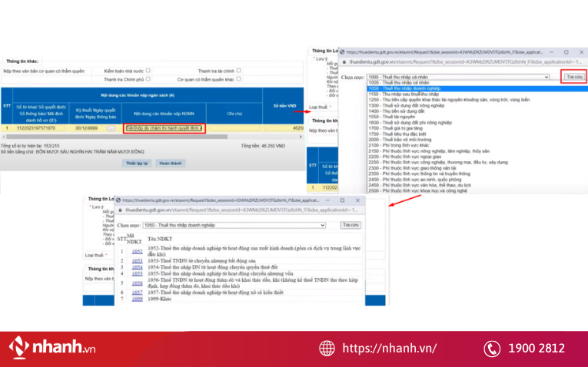Click the phone icon beside 1900 2812
Screen dimensions: 588x367
pyautogui.click(x=492, y=348)
